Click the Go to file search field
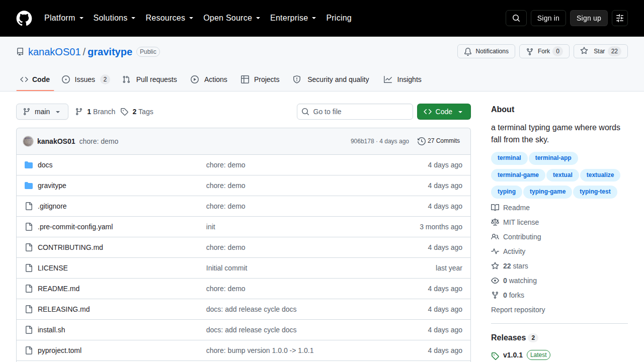The width and height of the screenshot is (644, 362). point(355,112)
